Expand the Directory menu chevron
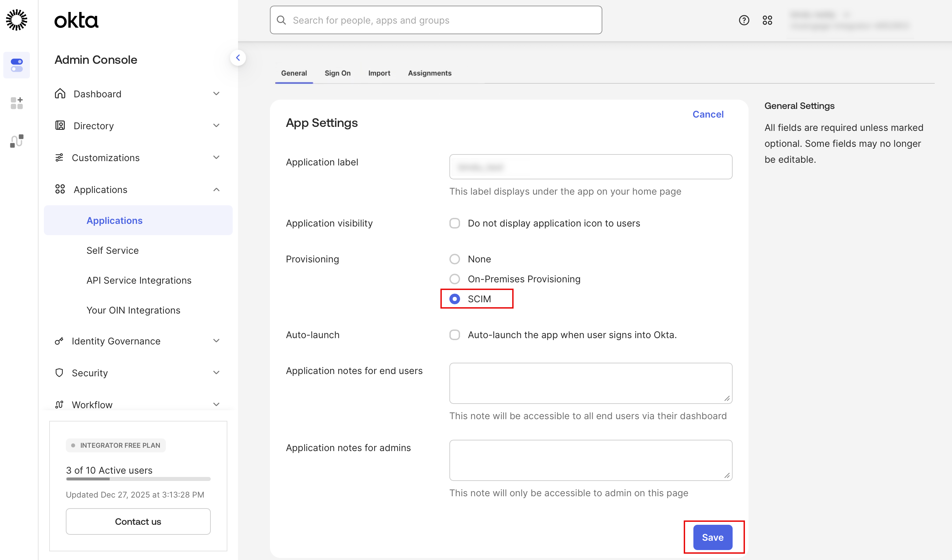Image resolution: width=952 pixels, height=560 pixels. [x=216, y=125]
